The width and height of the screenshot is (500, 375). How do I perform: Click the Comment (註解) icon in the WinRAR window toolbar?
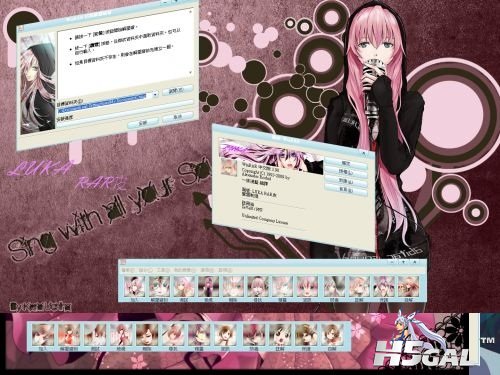(359, 287)
